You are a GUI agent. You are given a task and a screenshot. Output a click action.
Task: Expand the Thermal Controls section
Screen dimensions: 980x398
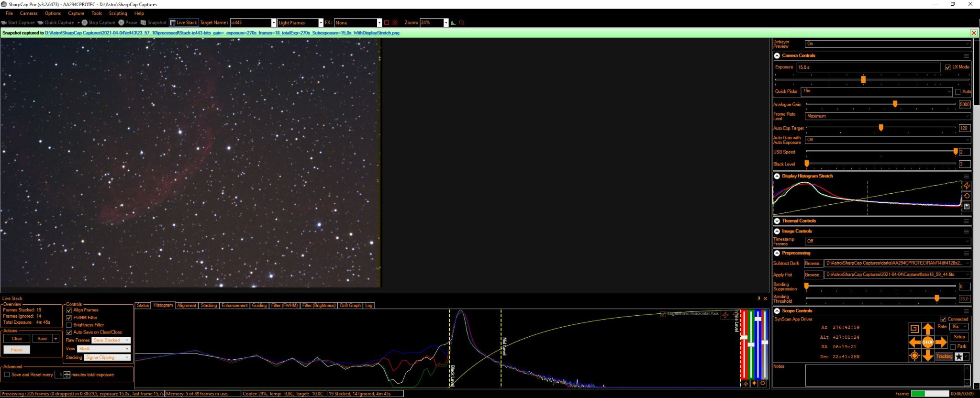(777, 221)
